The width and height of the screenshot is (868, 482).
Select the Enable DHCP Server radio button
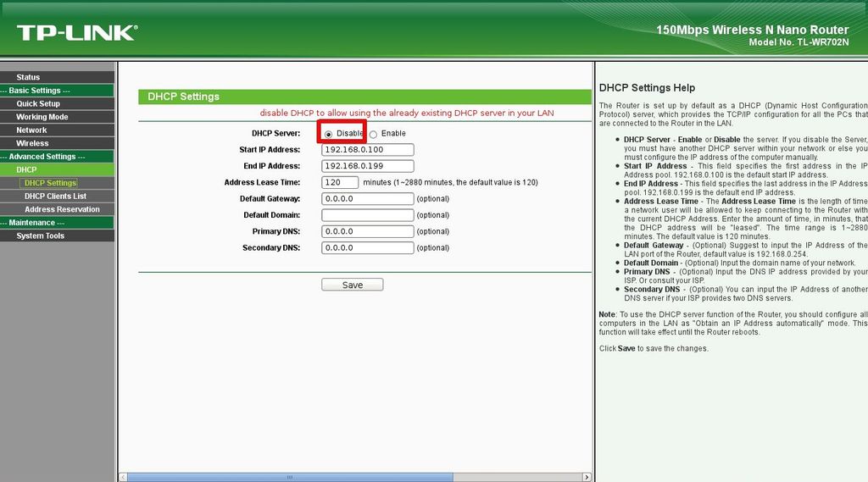374,134
